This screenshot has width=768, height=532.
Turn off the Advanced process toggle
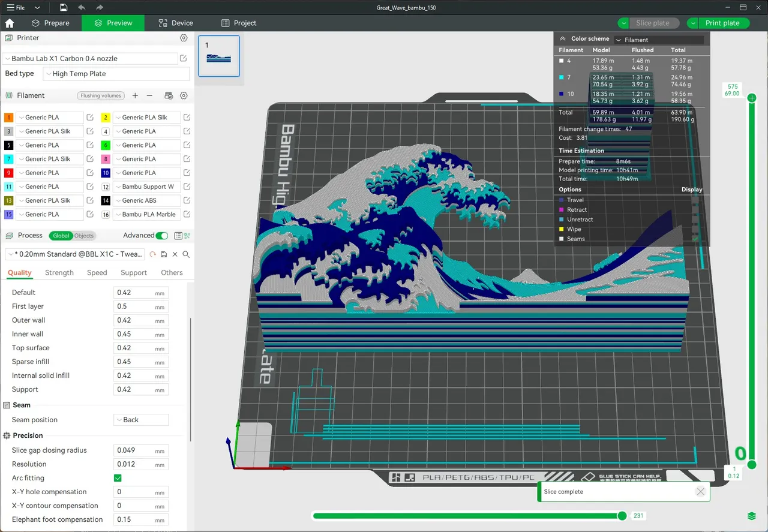pyautogui.click(x=162, y=236)
